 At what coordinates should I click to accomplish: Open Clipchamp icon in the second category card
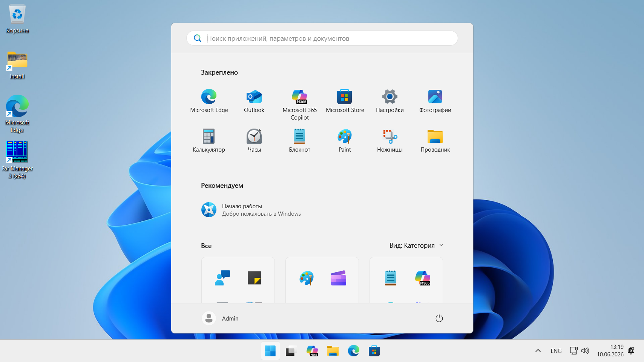[x=339, y=278]
